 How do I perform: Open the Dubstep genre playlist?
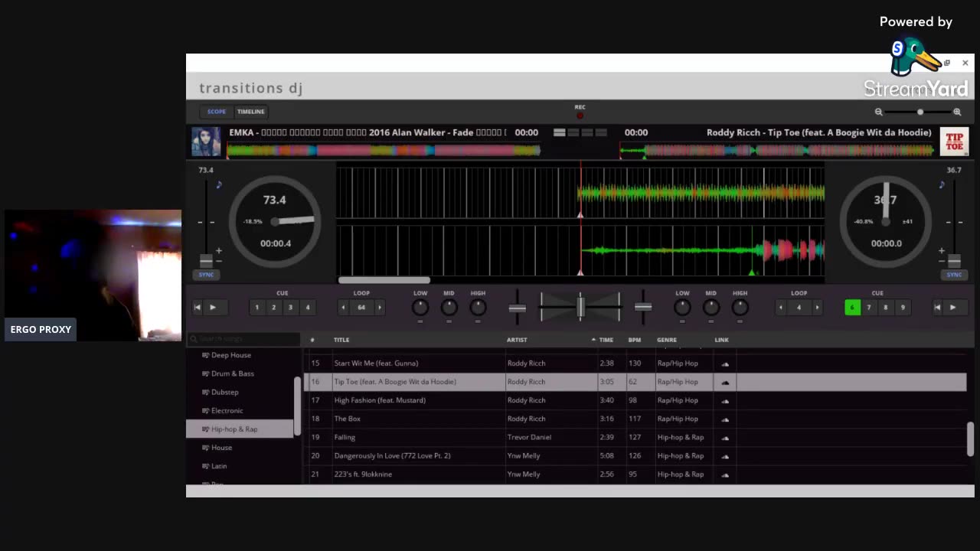tap(225, 392)
